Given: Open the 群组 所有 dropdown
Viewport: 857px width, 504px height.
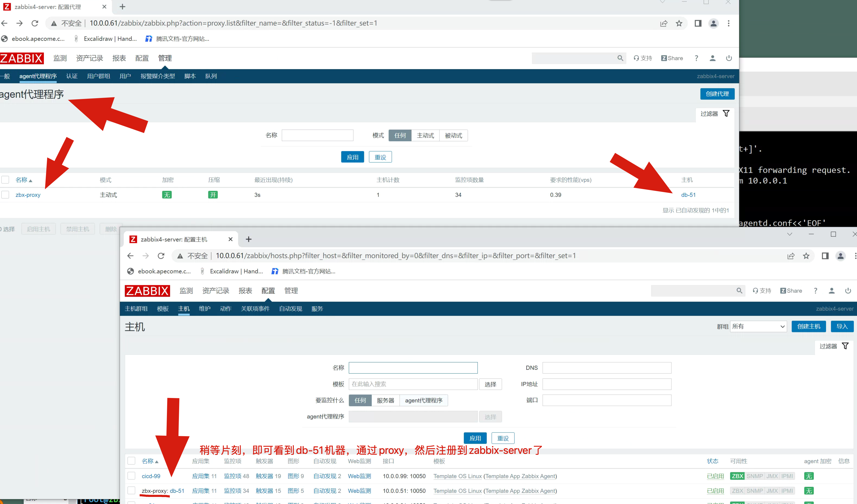Looking at the screenshot, I should point(758,326).
